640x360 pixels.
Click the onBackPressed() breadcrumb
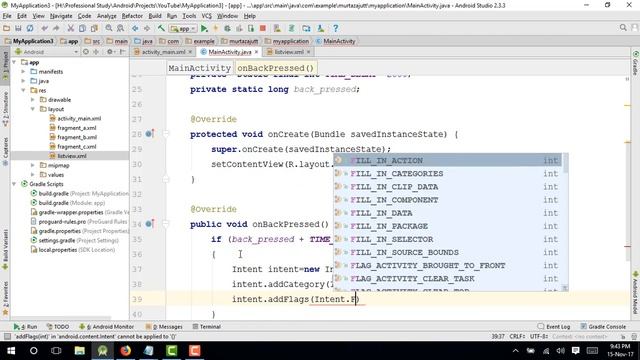[x=275, y=68]
